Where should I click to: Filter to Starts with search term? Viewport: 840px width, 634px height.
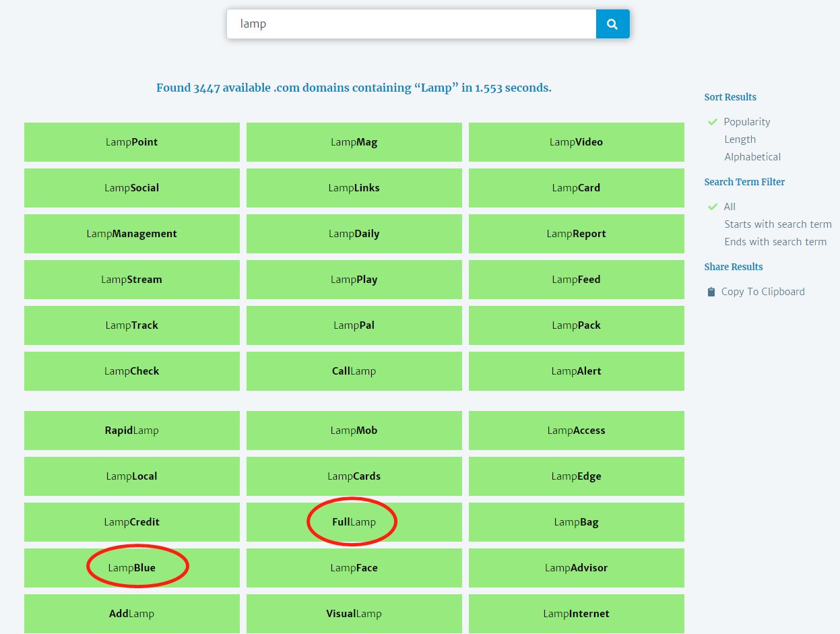(777, 224)
